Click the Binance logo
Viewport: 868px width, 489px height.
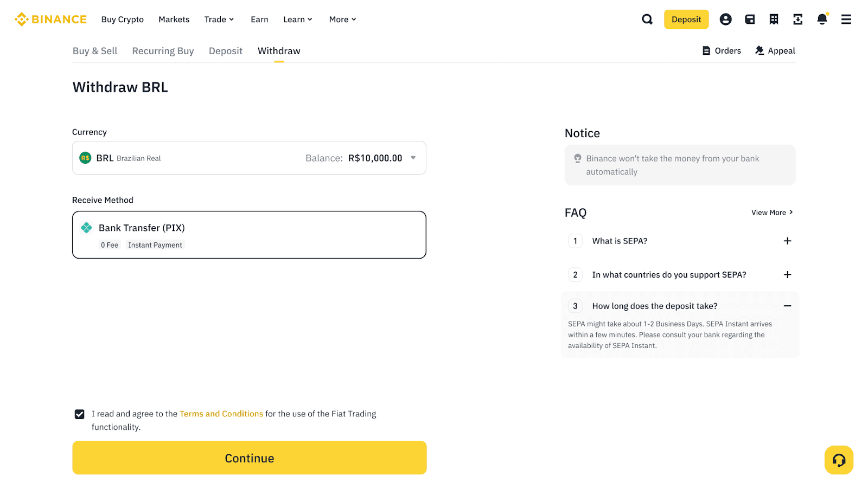51,20
